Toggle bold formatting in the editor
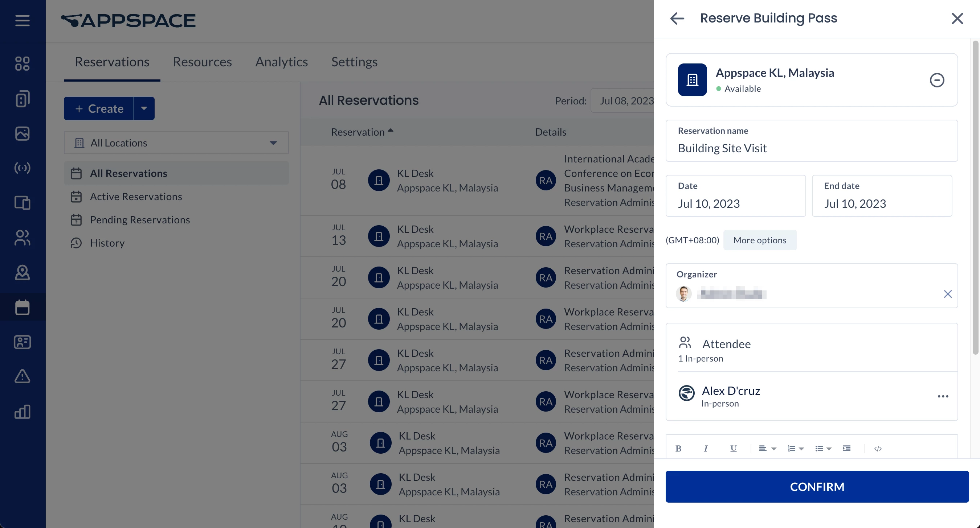Screen dimensions: 980x528 tap(678, 449)
